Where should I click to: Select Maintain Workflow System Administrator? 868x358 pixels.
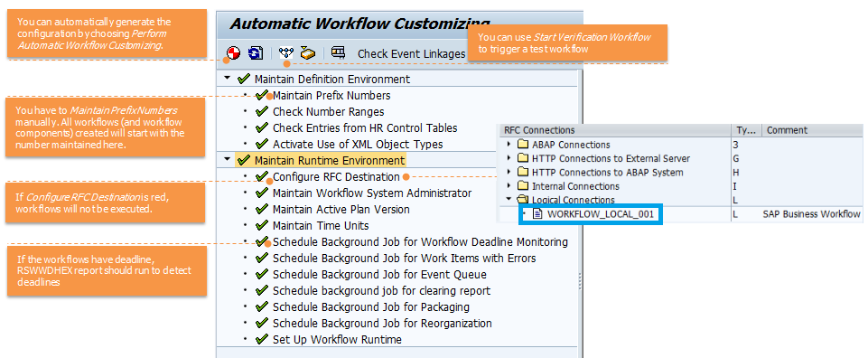(372, 193)
